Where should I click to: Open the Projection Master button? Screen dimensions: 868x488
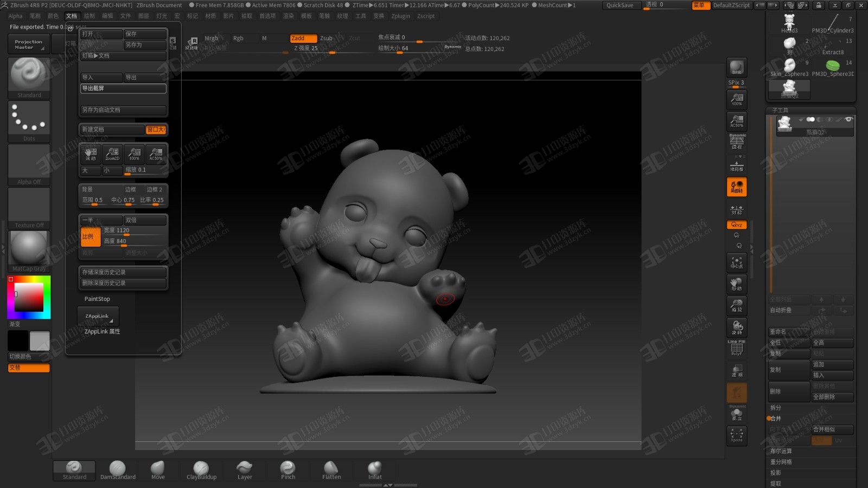[29, 44]
